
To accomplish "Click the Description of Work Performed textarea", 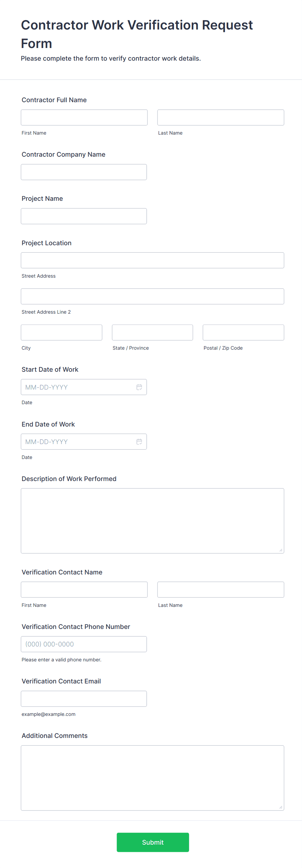I will pos(153,521).
